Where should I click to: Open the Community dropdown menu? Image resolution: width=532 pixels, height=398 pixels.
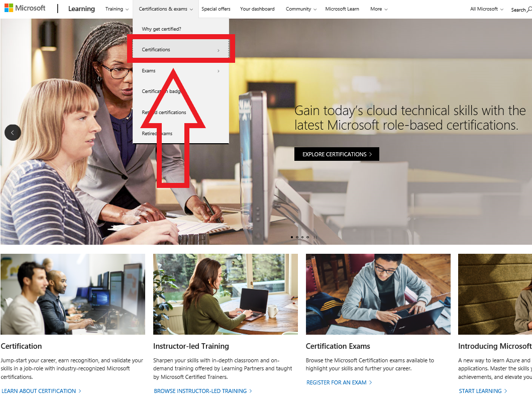pos(301,9)
